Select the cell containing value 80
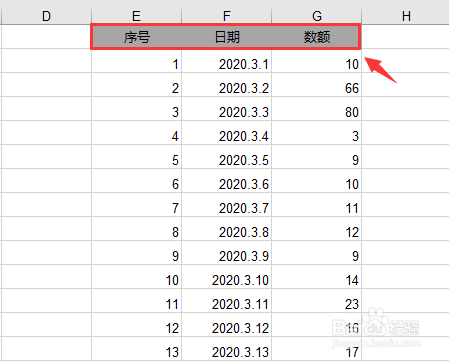Image resolution: width=449 pixels, height=361 pixels. pos(317,109)
